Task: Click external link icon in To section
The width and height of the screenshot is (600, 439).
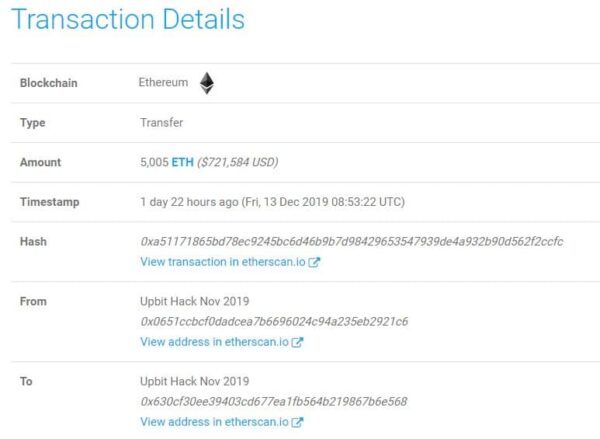Action: tap(297, 422)
